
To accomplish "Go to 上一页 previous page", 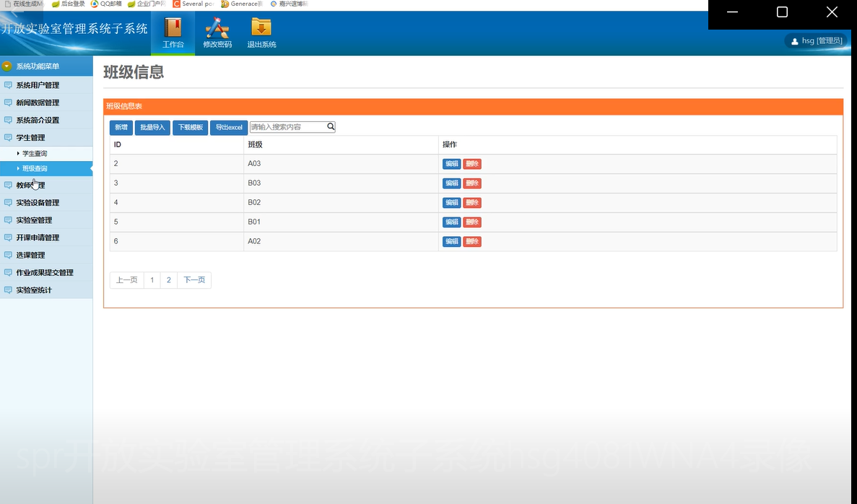I will click(127, 280).
